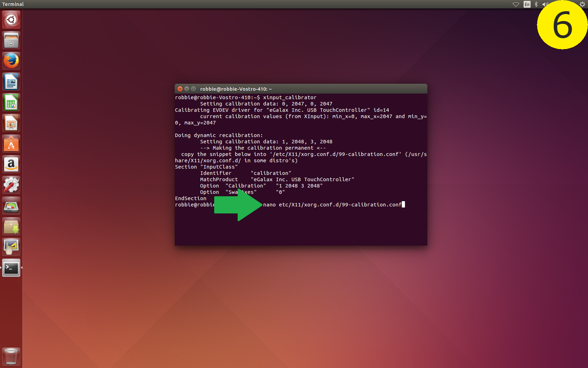This screenshot has width=588, height=368.
Task: Open the package installer box icon
Action: click(x=11, y=226)
